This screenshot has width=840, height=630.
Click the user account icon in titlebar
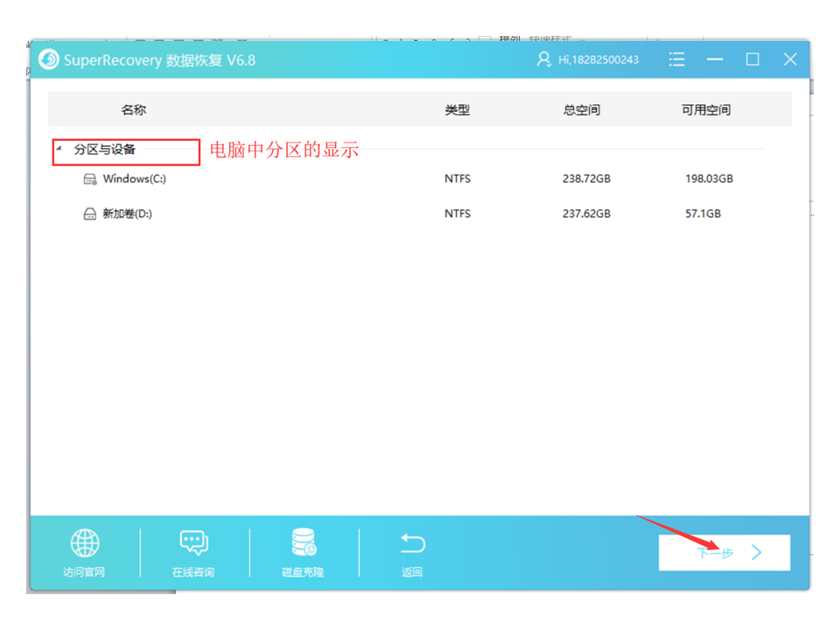544,59
